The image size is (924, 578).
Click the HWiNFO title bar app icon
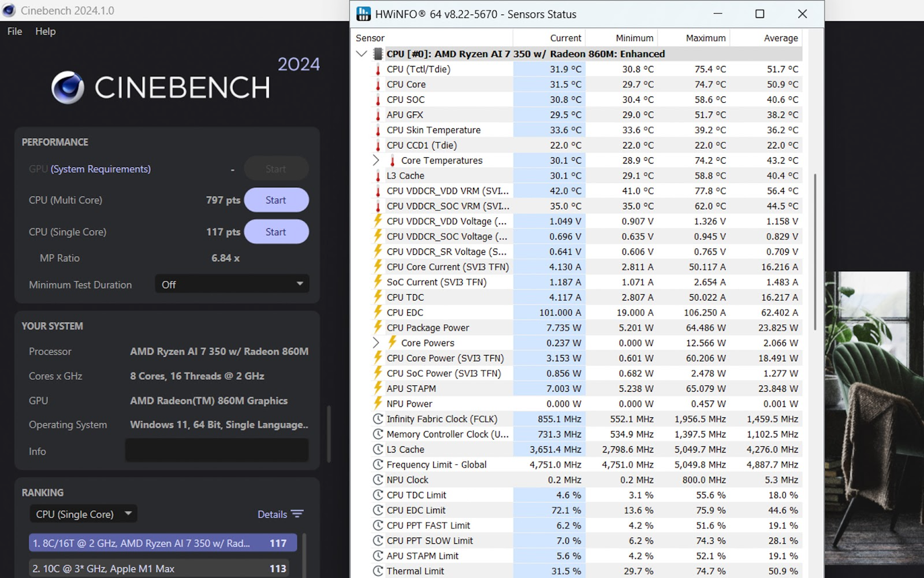tap(363, 14)
